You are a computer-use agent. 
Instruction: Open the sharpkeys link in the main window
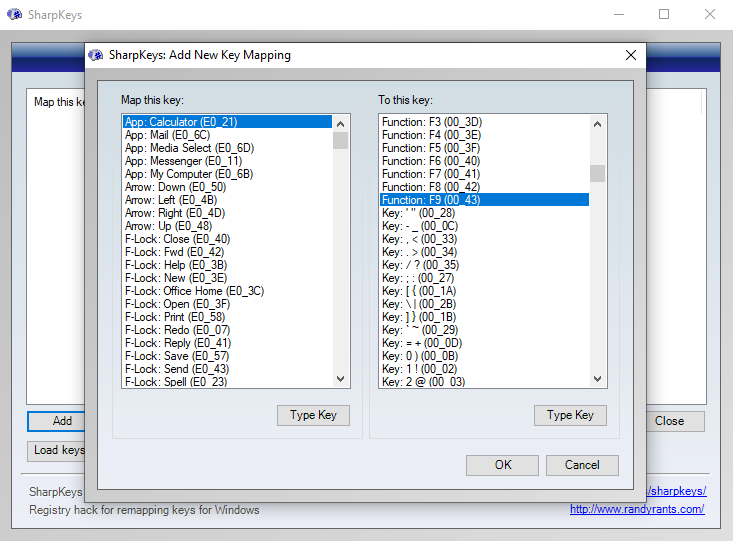click(676, 491)
